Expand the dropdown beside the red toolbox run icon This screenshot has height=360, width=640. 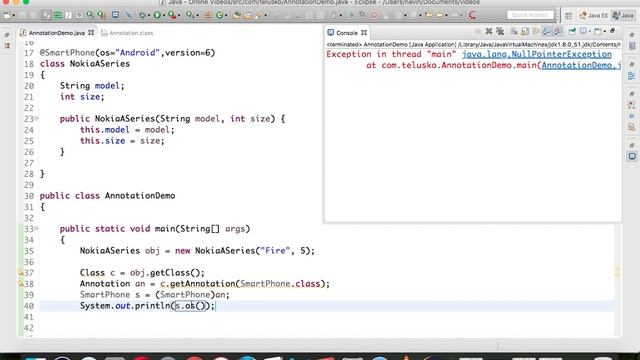[179, 15]
